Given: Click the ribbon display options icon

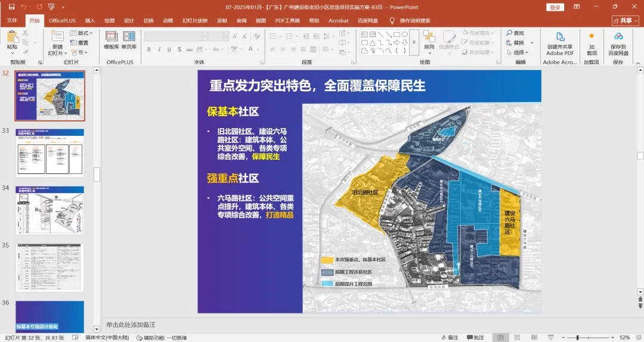Looking at the screenshot, I should pyautogui.click(x=577, y=7).
